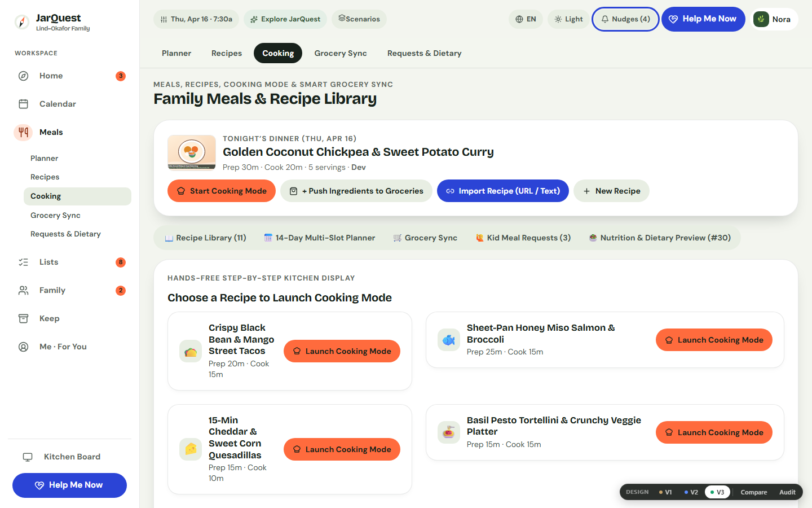
Task: Click the Calendar icon in sidebar
Action: pos(23,104)
